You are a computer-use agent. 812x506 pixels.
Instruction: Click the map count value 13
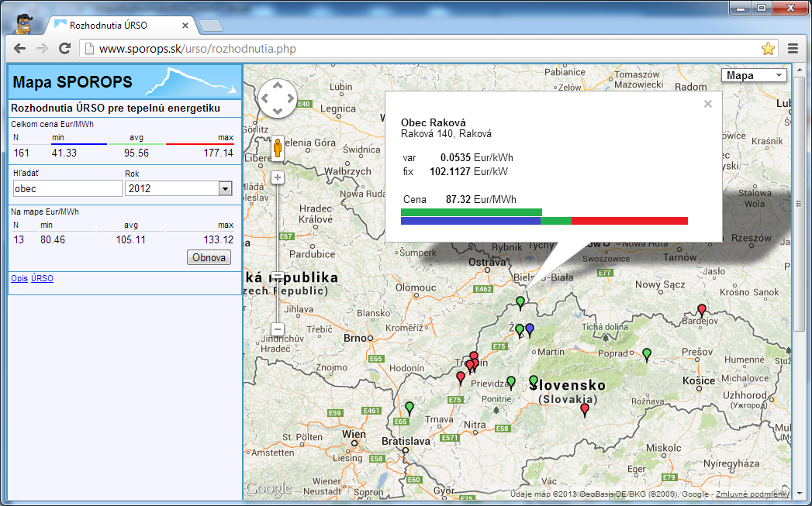19,239
